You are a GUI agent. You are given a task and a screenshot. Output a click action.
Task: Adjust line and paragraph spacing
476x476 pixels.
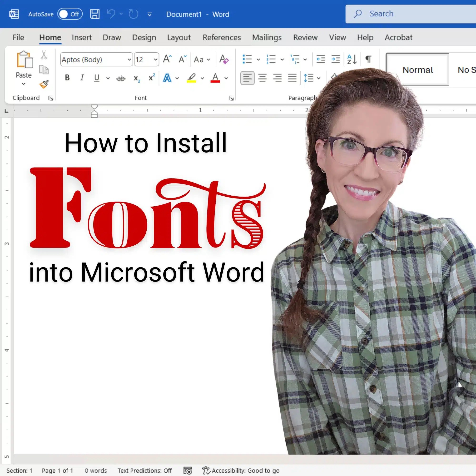(x=308, y=78)
